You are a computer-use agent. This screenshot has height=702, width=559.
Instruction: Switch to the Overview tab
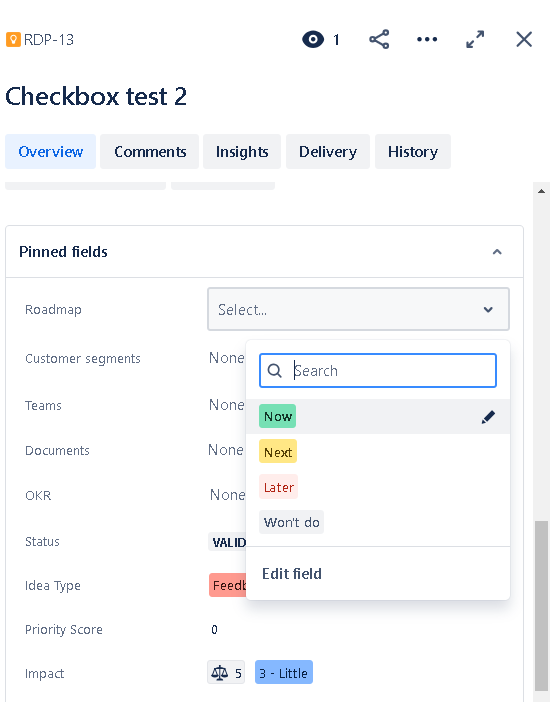(51, 152)
